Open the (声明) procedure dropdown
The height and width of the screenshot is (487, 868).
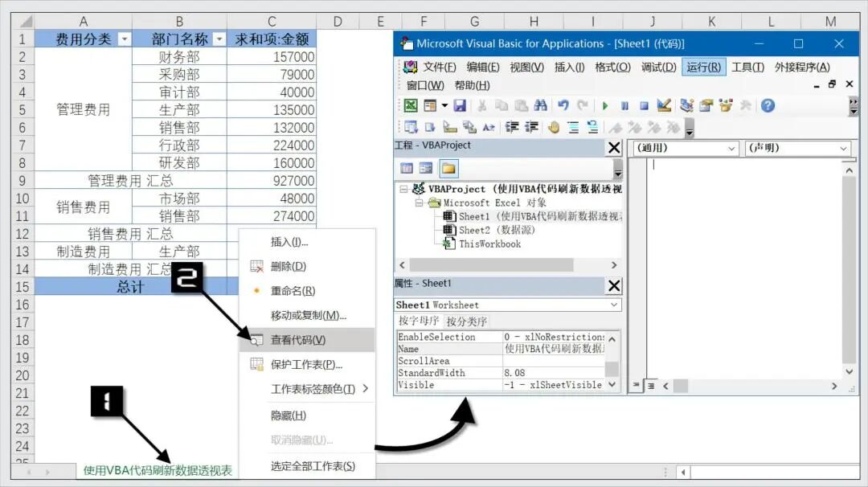(x=843, y=149)
